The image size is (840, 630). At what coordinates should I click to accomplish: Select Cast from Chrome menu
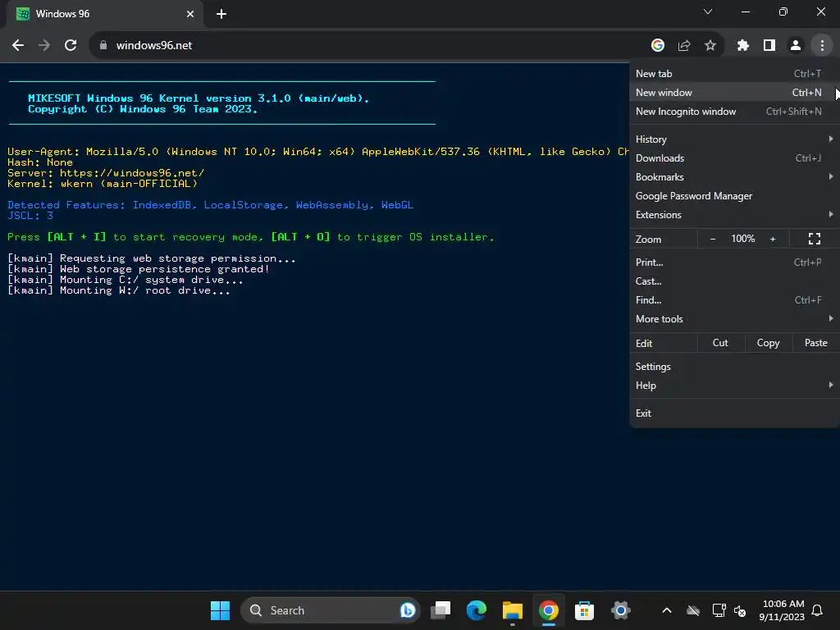[x=734, y=281]
